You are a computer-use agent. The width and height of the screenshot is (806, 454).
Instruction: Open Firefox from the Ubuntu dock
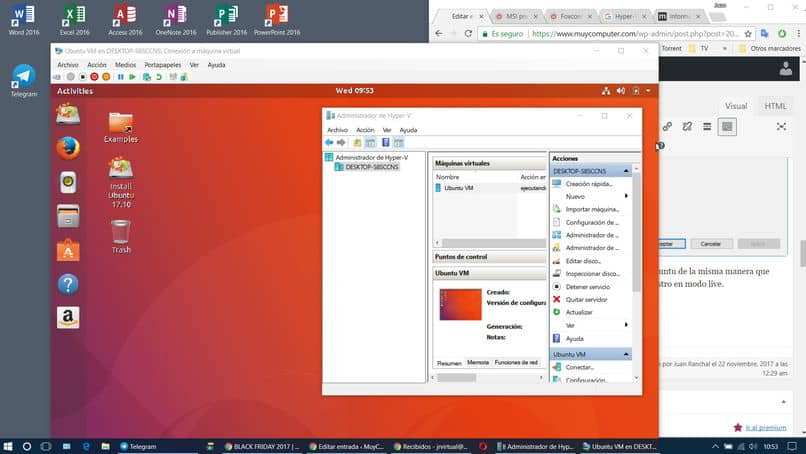[68, 149]
